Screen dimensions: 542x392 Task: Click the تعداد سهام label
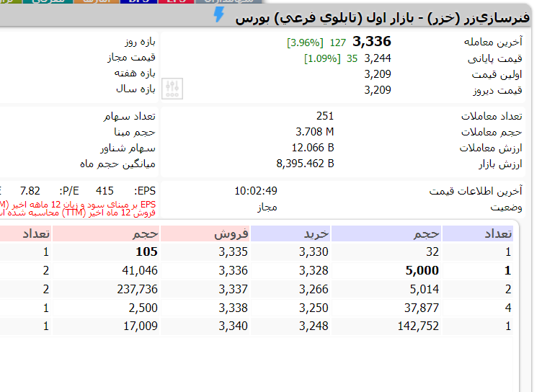(130, 116)
